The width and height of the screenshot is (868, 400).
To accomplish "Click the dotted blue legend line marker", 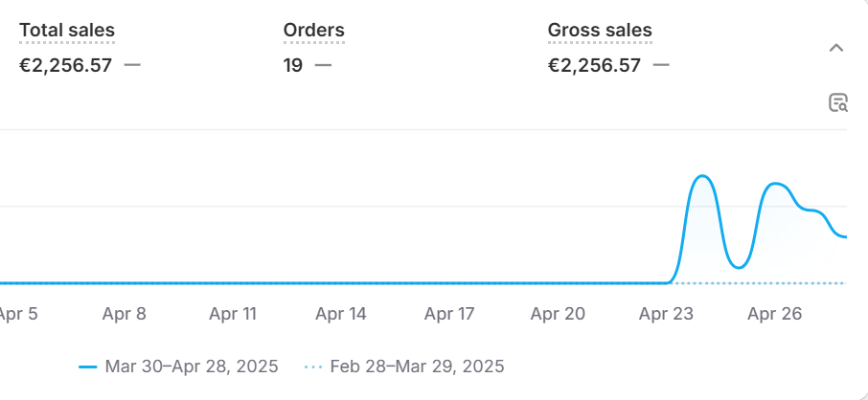I will [313, 367].
